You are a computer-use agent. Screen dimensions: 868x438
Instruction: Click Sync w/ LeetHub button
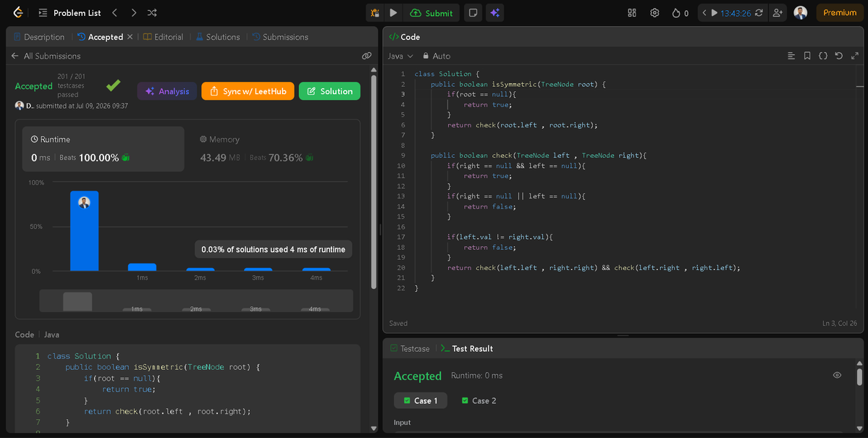coord(248,91)
